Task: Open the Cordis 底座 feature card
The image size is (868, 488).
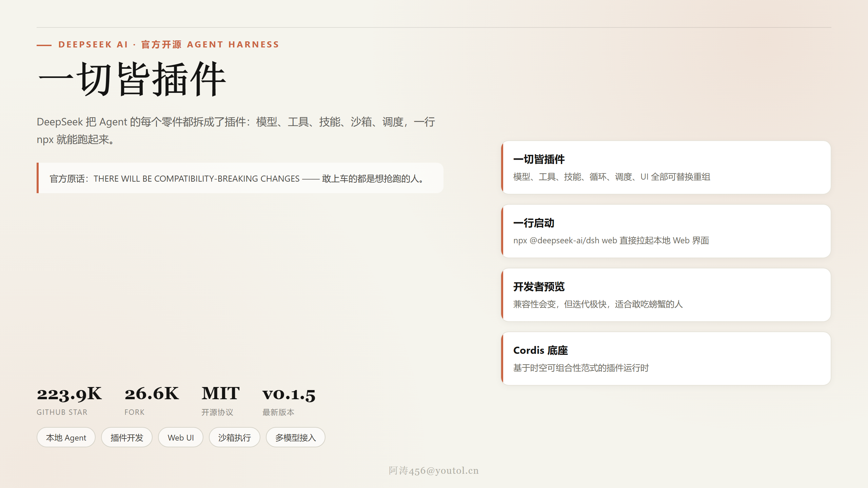Action: coord(666,359)
